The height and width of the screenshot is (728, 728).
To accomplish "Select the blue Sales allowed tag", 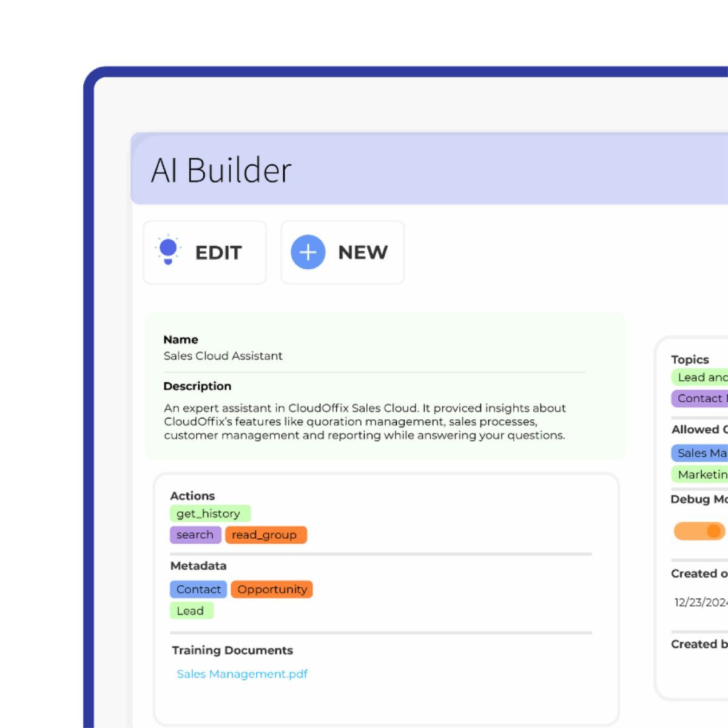I will pos(701,453).
